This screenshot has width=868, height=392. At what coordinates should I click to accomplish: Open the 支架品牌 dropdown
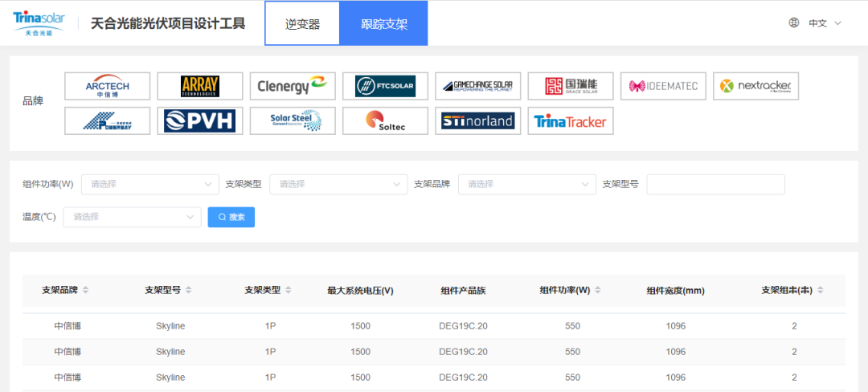pos(527,184)
